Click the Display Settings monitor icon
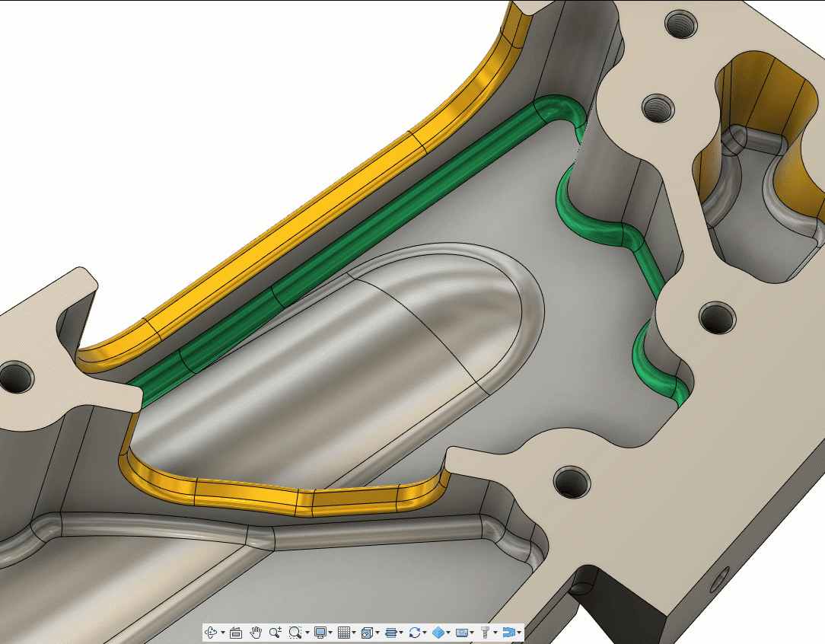The width and height of the screenshot is (825, 644). 320,632
